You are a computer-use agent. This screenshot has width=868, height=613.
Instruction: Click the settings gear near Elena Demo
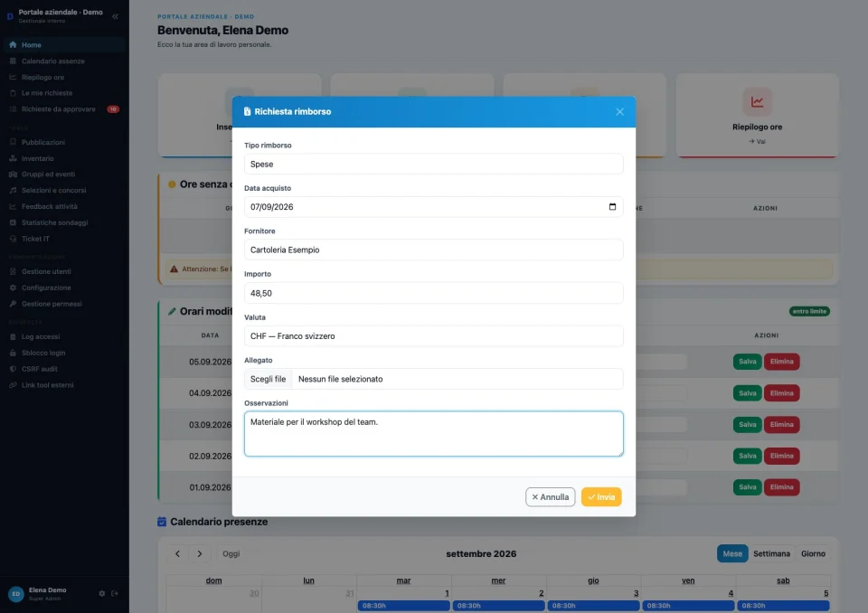pyautogui.click(x=102, y=594)
